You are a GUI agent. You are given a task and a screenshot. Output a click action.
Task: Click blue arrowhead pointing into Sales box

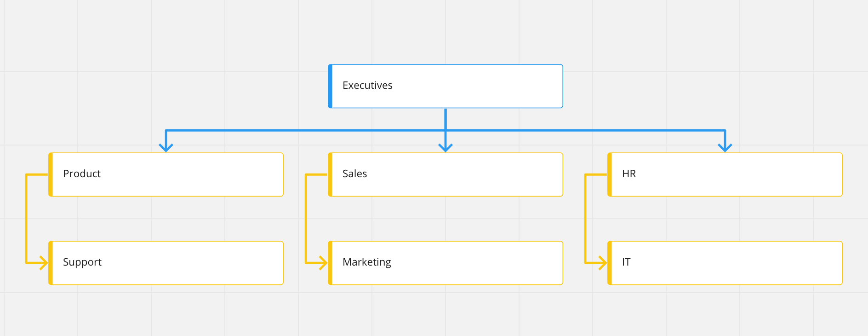(445, 147)
